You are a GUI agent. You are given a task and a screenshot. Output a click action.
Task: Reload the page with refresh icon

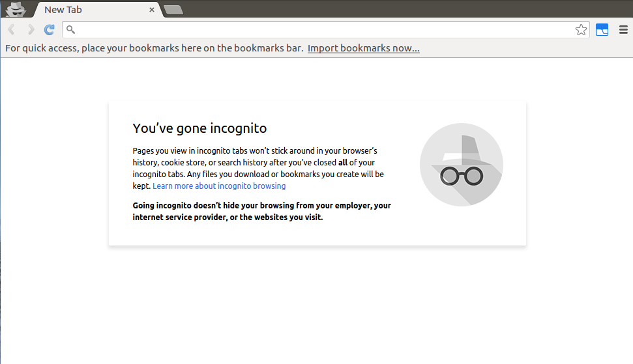point(50,29)
